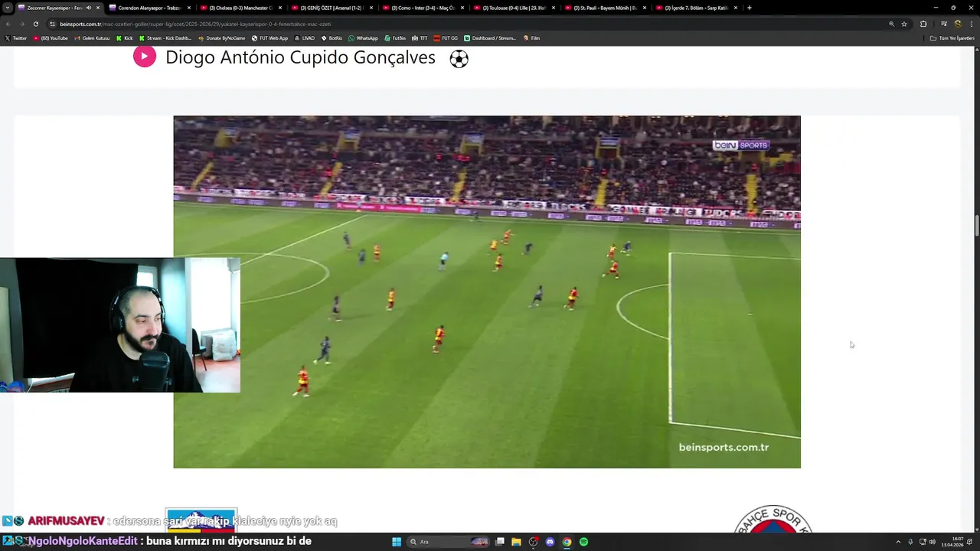Open the LIVAD bookmark
This screenshot has height=551, width=980.
pos(305,38)
